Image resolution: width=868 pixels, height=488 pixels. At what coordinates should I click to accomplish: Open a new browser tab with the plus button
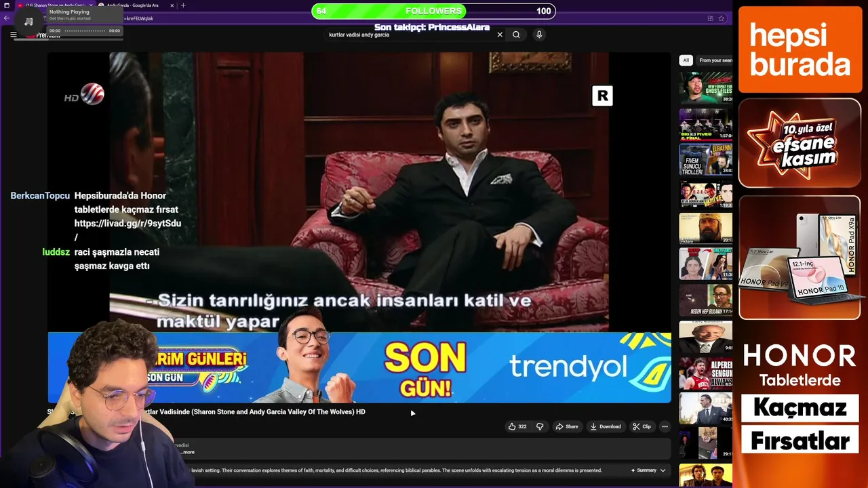[x=183, y=5]
